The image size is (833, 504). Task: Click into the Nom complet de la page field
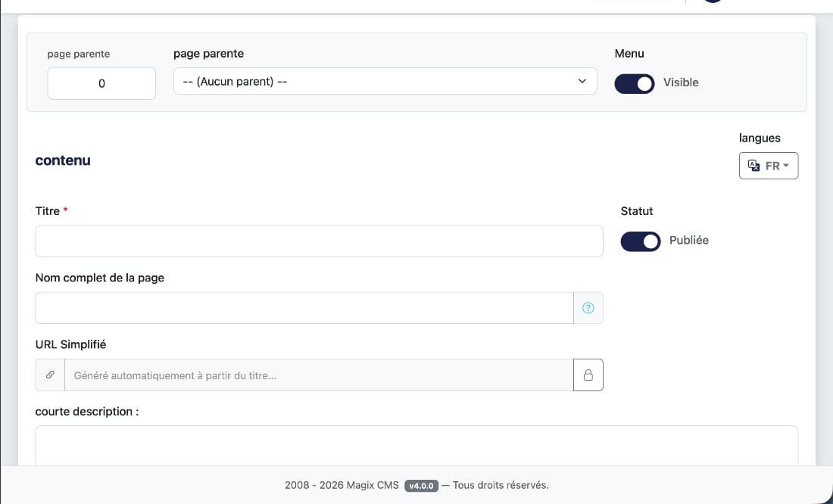point(304,308)
